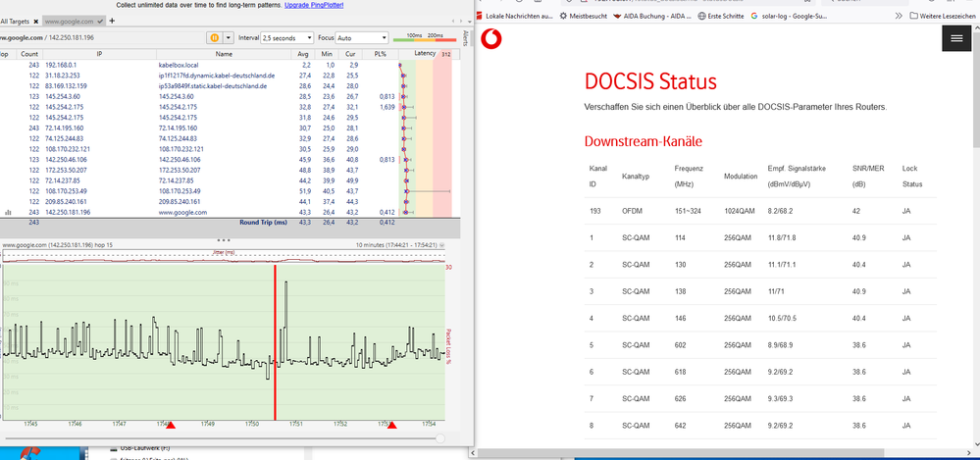Screen dimensions: 980x460
Task: Click the Min column header
Action: pos(327,54)
